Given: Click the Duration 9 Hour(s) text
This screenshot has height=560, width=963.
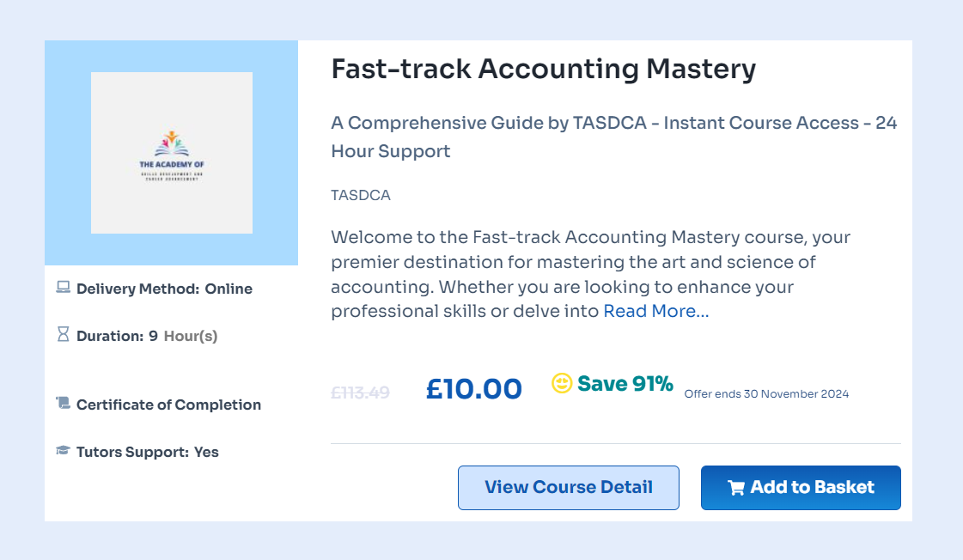Looking at the screenshot, I should [x=147, y=336].
